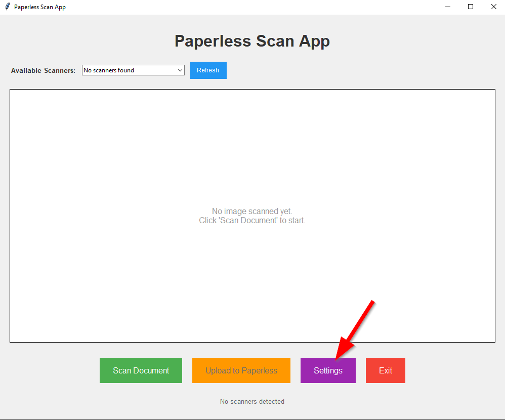Click the large 'Paperless Scan App' heading
This screenshot has width=505, height=420.
(x=252, y=41)
